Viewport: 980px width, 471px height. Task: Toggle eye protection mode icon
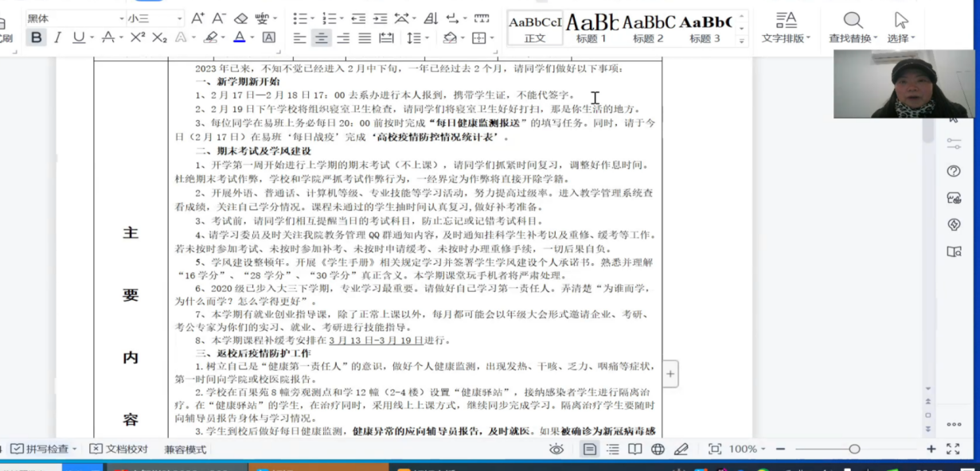click(x=556, y=449)
